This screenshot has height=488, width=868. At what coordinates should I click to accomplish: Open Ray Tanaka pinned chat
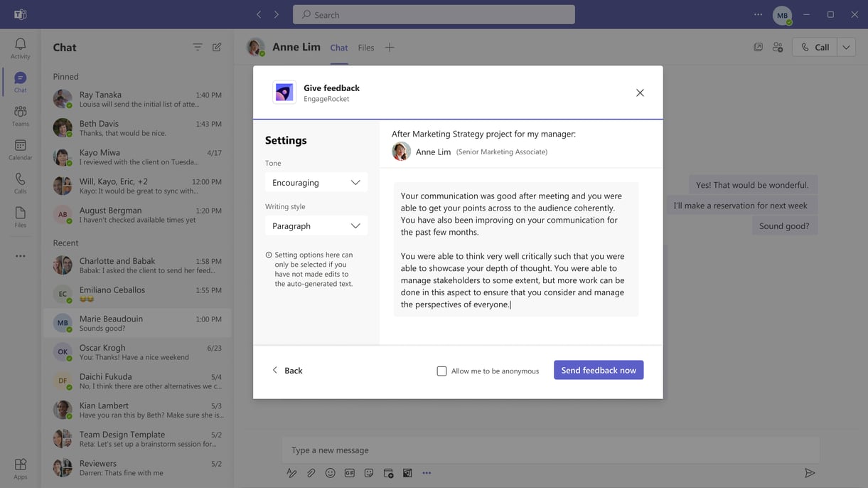tap(136, 99)
